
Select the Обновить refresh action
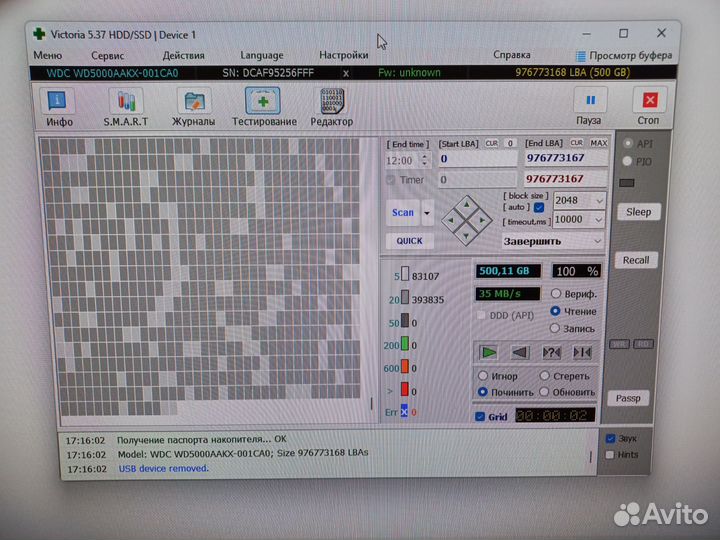coord(544,392)
